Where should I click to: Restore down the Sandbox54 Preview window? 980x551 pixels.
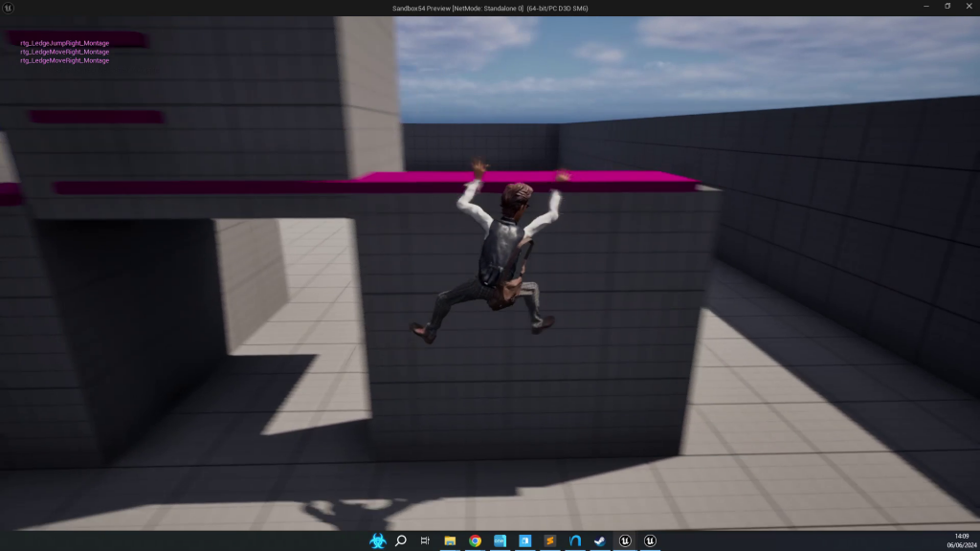(x=947, y=7)
